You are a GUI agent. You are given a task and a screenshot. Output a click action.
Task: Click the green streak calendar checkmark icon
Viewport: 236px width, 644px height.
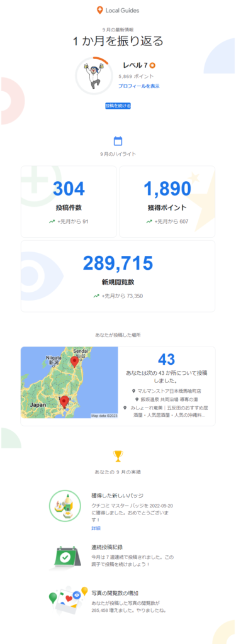[x=65, y=557]
